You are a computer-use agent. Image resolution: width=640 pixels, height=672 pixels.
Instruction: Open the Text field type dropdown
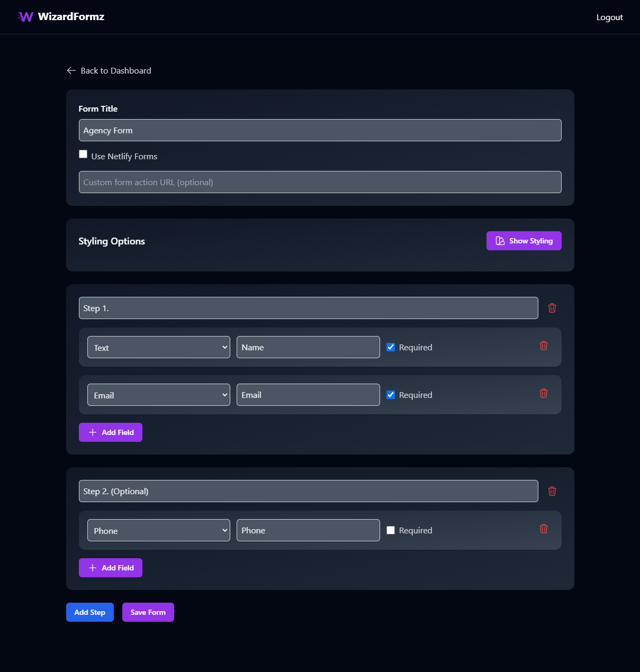(158, 347)
